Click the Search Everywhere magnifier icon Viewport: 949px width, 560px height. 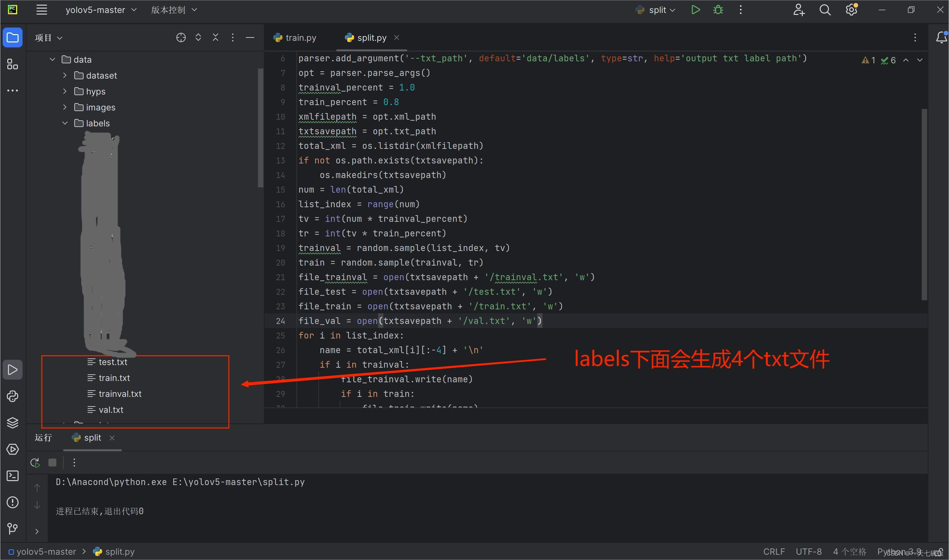(825, 10)
